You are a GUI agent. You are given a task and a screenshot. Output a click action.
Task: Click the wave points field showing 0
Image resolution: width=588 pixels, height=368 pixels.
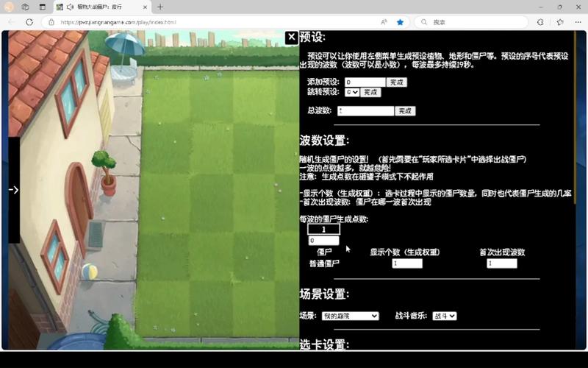click(x=323, y=241)
